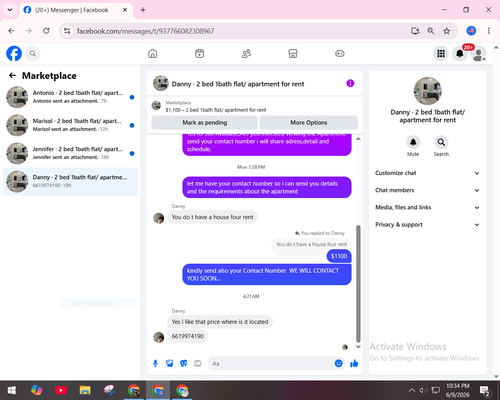Reload the page in Chrome
Screen dimensions: 500x400
tap(46, 31)
